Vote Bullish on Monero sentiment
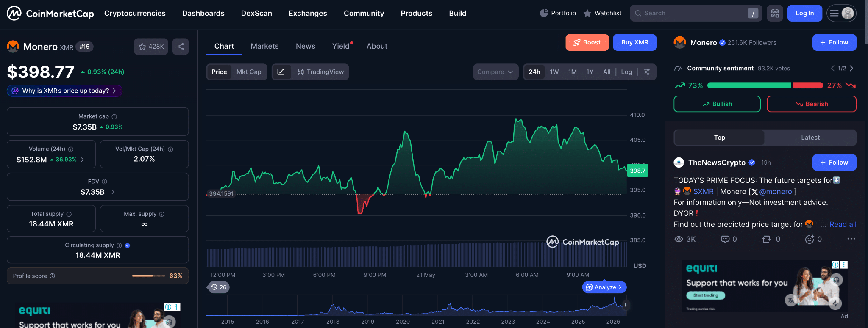The height and width of the screenshot is (328, 868). pos(717,104)
